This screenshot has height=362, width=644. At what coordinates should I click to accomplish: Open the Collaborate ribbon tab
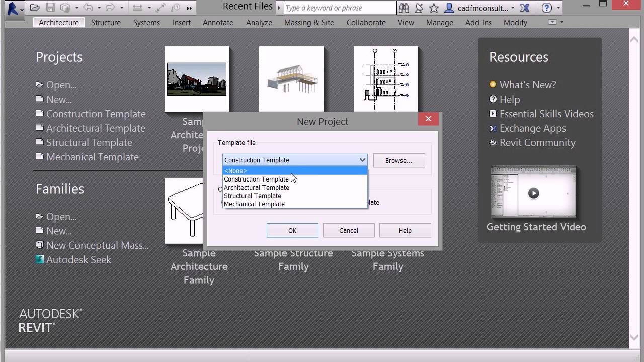tap(366, 22)
